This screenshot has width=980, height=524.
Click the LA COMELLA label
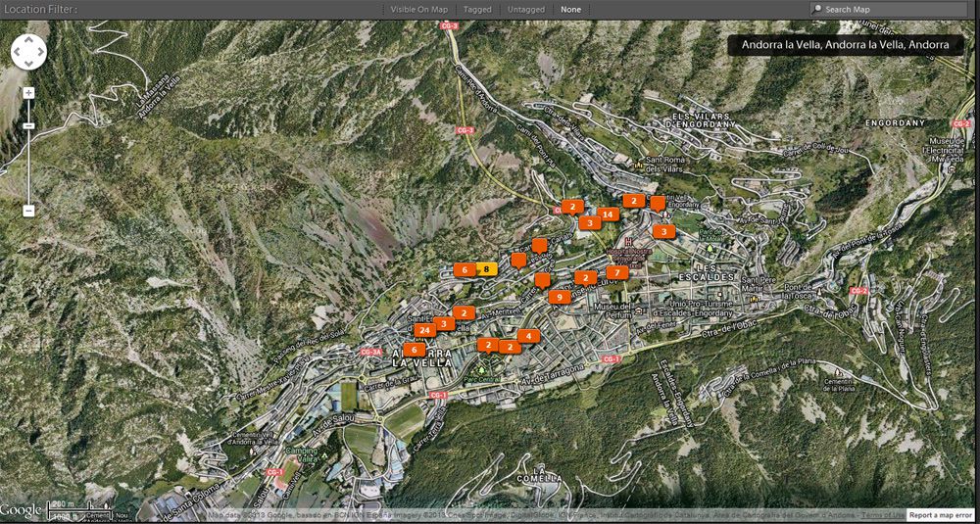point(539,474)
